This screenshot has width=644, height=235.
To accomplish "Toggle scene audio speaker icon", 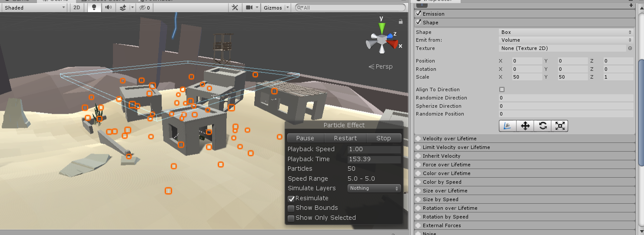I will (108, 8).
